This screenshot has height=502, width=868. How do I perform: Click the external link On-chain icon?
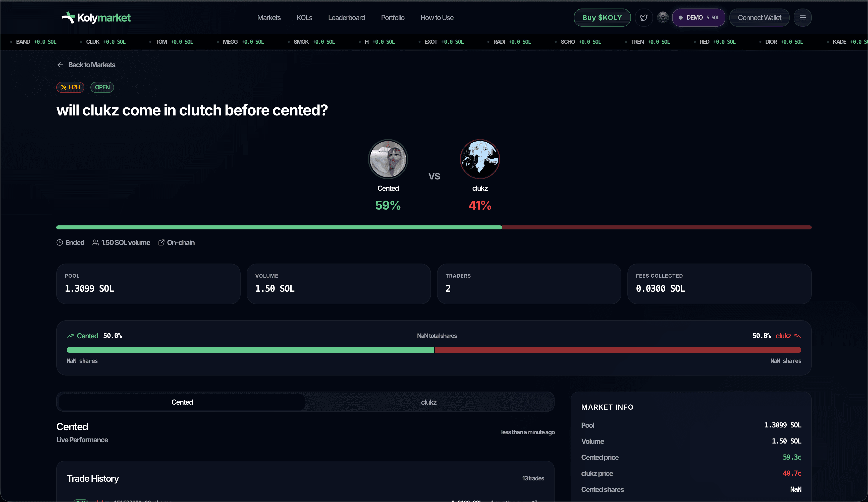(161, 242)
